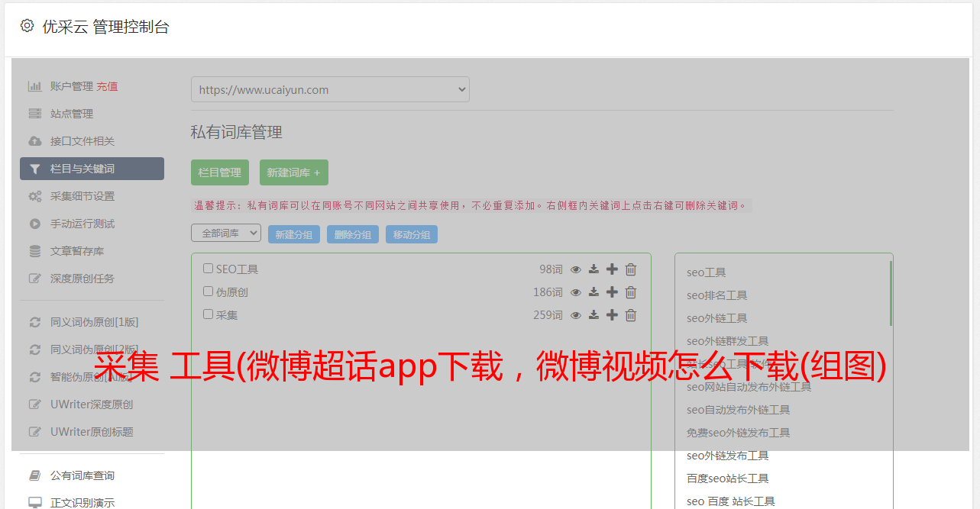980x509 pixels.
Task: Click the green 栏目管理 button
Action: (x=220, y=172)
